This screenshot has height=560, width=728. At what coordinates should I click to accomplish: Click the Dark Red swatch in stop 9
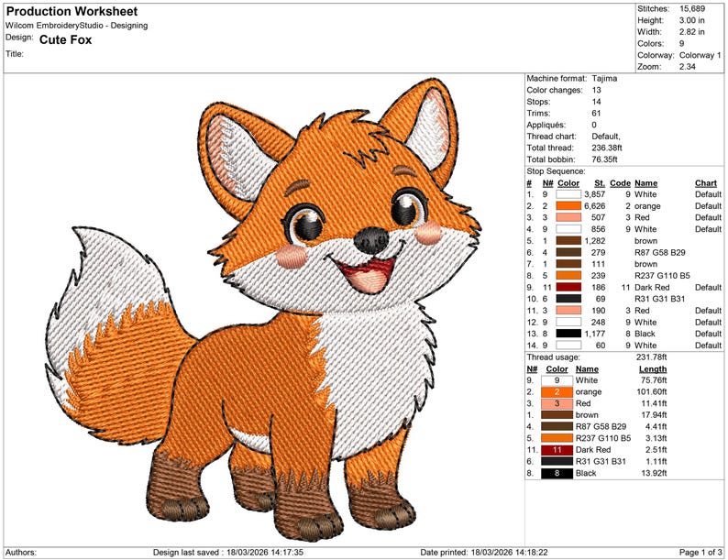tap(568, 287)
